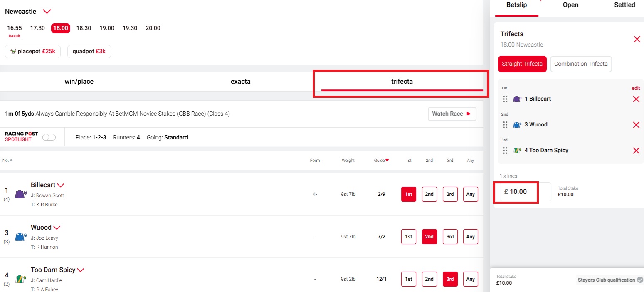
Task: Expand Billecart runner details
Action: pos(61,185)
